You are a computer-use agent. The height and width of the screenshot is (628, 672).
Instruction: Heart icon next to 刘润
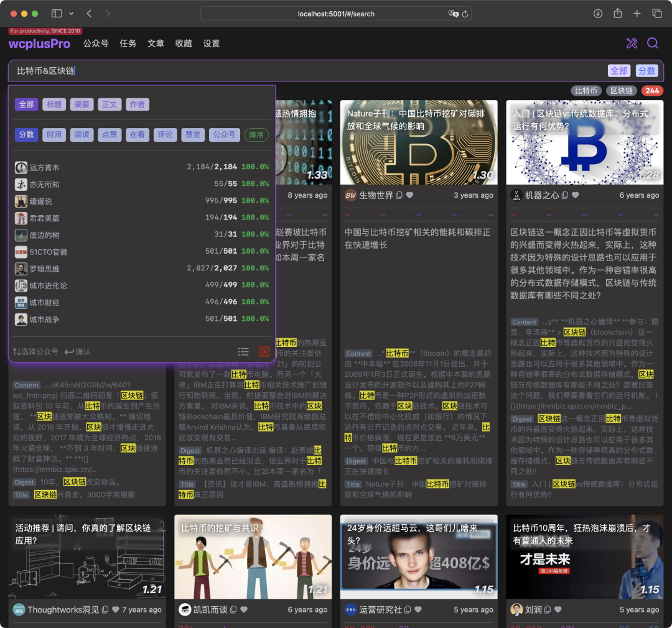558,609
